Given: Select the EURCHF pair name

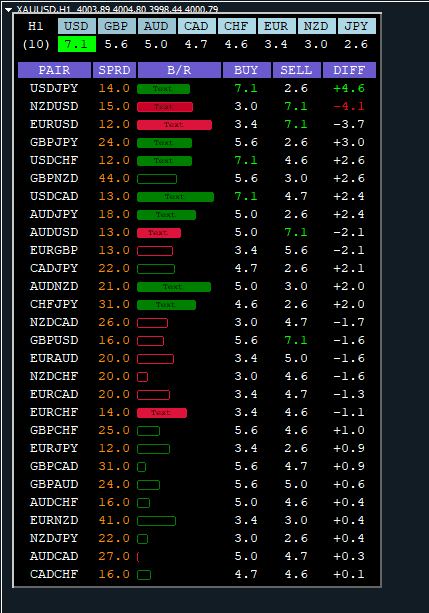Looking at the screenshot, I should (54, 412).
